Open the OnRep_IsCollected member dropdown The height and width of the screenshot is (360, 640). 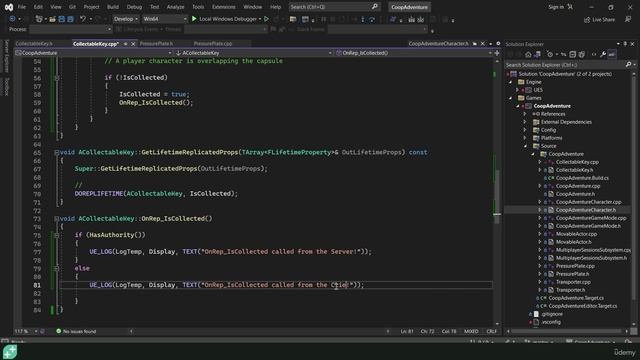[414, 53]
